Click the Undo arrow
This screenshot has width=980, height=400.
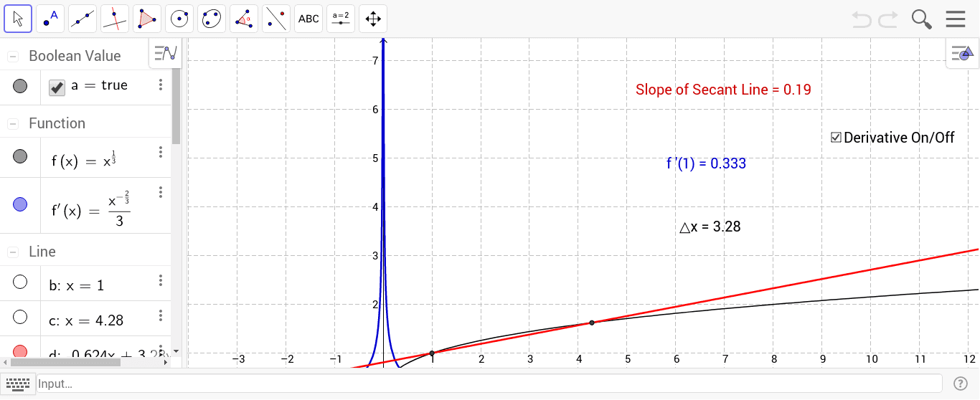tap(862, 19)
